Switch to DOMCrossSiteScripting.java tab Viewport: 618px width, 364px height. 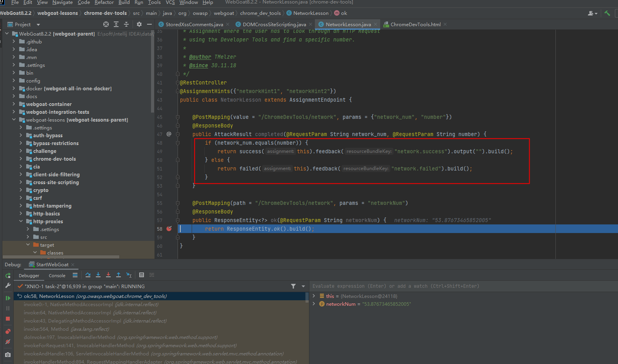(x=274, y=24)
